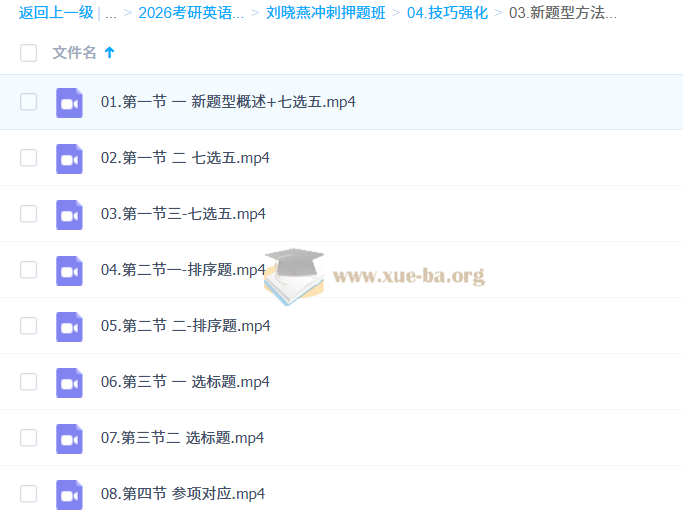Navigate to 04.技巧强化 breadcrumb folder

[x=447, y=13]
